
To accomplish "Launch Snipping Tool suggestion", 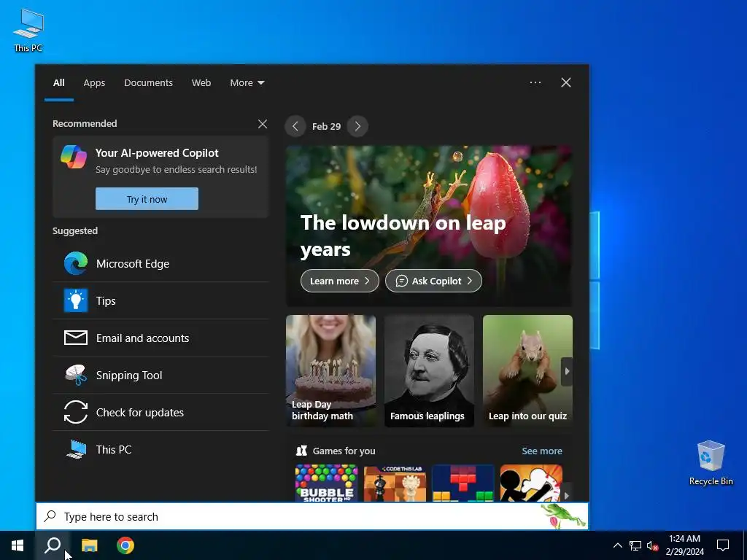I will 161,375.
